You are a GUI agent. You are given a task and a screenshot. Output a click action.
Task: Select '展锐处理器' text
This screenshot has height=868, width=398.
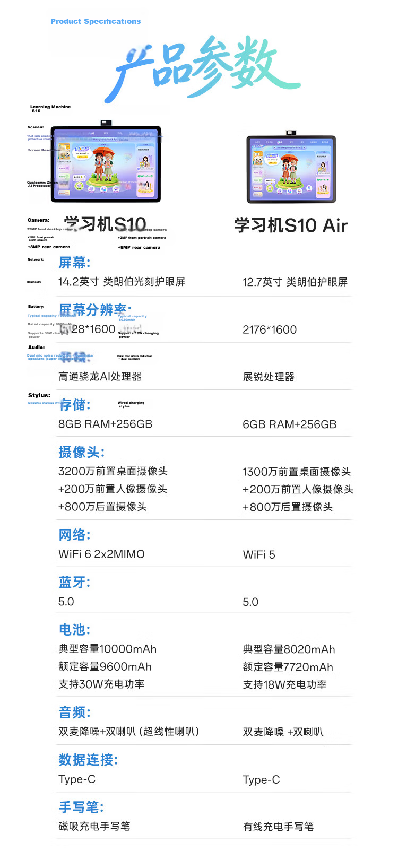point(269,377)
